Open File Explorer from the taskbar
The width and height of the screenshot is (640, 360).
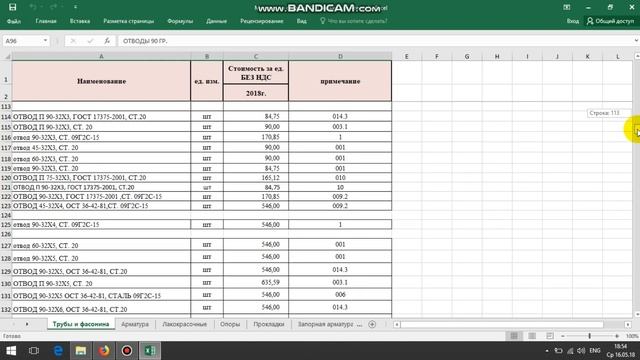81,351
